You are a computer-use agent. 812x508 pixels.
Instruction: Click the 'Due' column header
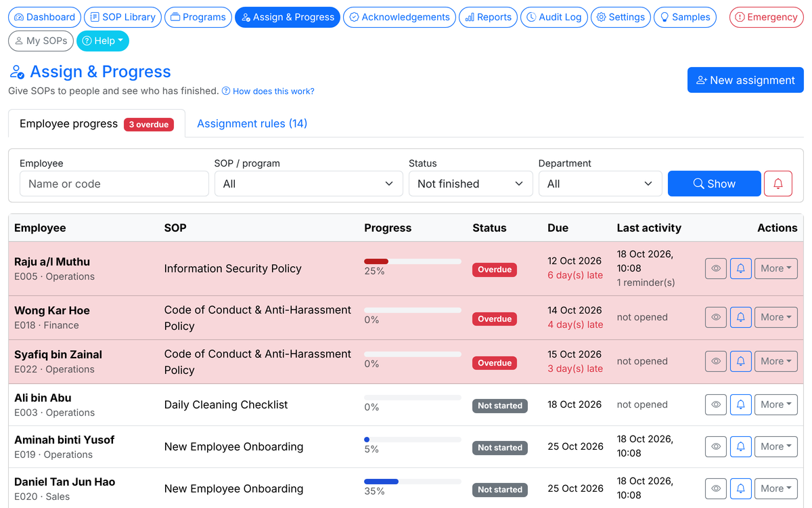(x=558, y=228)
